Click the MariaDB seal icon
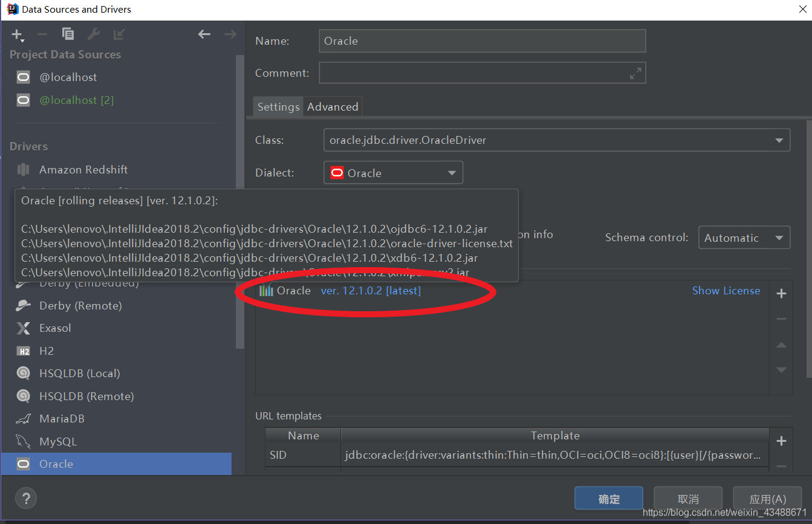This screenshot has height=524, width=812. [23, 419]
